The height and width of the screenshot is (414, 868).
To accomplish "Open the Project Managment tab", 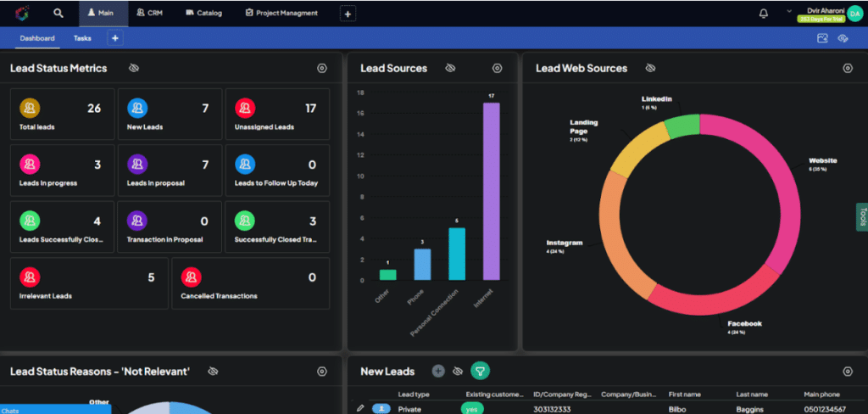I will point(281,14).
